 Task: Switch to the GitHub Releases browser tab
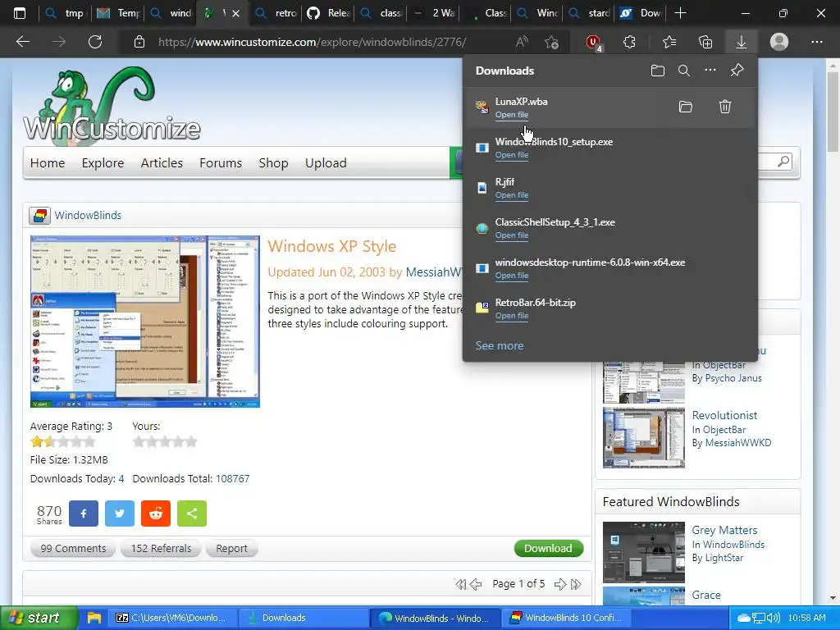(x=329, y=13)
